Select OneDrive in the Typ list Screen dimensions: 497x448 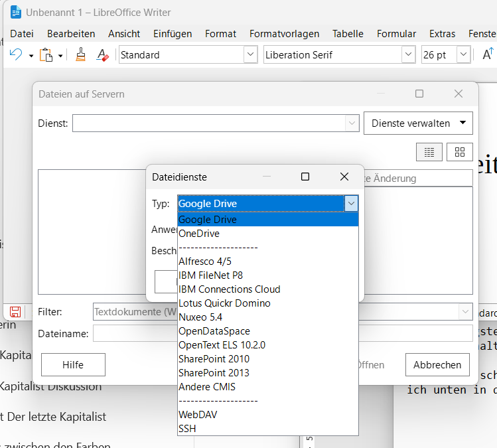coord(268,234)
